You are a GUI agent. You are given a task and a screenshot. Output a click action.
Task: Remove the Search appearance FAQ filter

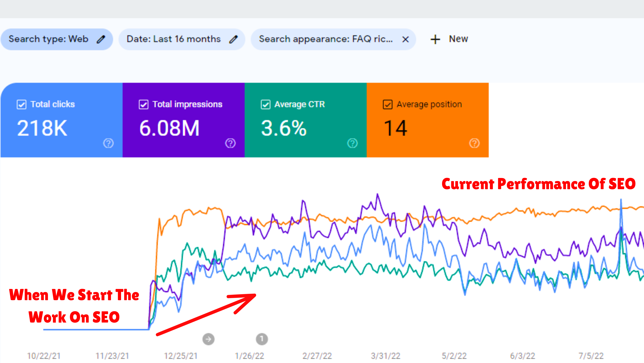tap(405, 39)
